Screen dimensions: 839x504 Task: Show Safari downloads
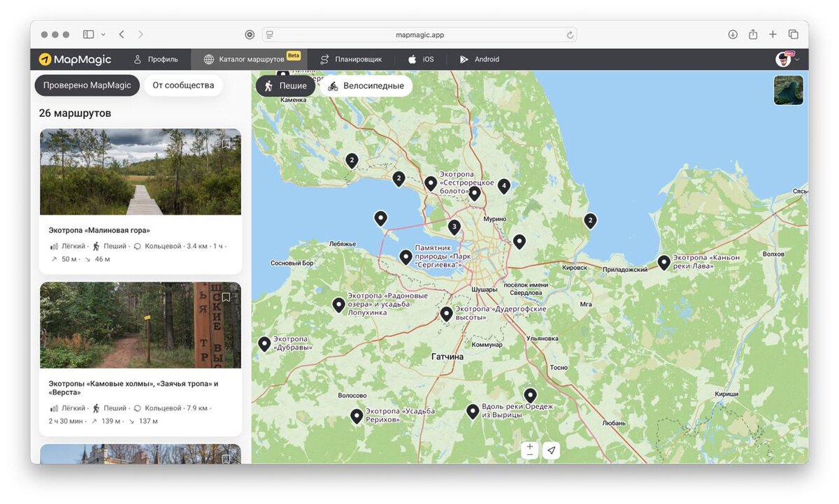(733, 34)
